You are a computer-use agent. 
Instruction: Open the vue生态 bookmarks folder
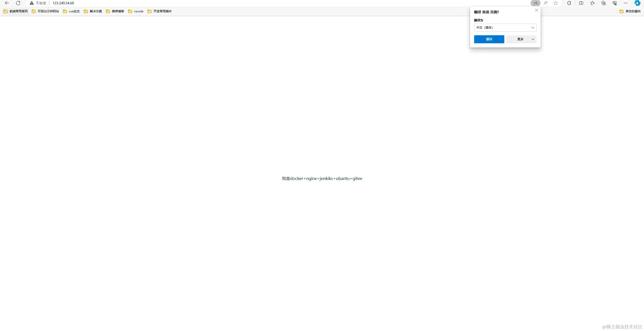click(71, 11)
